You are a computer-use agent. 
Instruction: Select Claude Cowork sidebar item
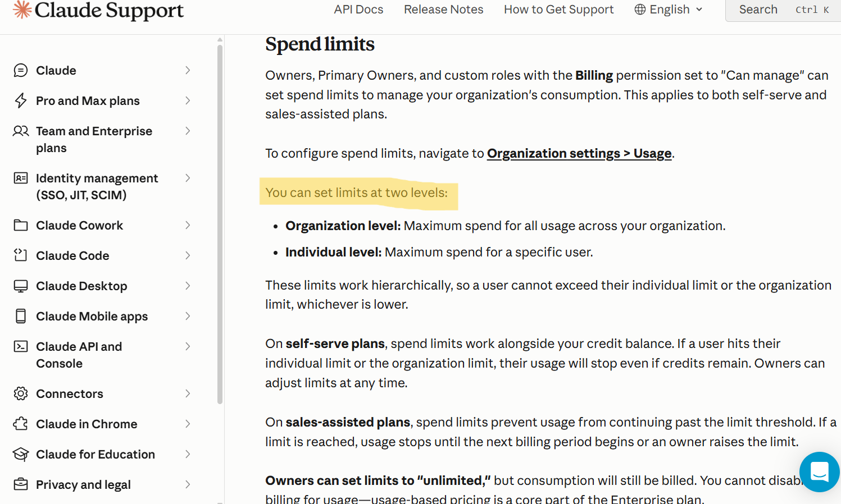[x=79, y=225]
